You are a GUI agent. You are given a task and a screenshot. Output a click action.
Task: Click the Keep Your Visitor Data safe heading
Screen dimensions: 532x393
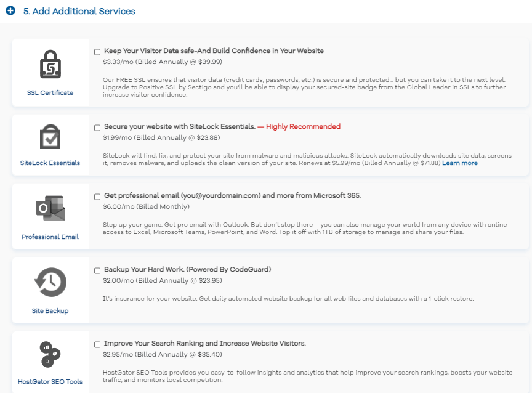[214, 51]
